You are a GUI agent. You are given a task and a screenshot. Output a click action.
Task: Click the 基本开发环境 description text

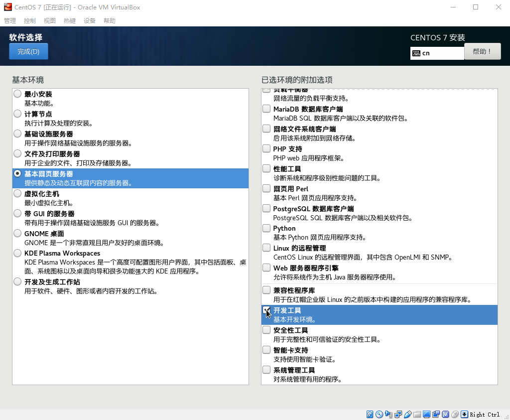coord(294,319)
